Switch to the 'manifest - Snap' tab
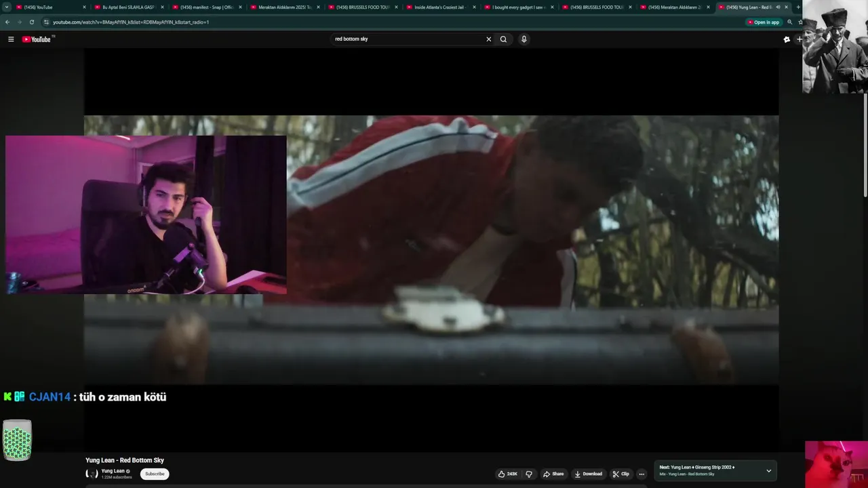Screen dimensions: 868x488 click(x=205, y=7)
